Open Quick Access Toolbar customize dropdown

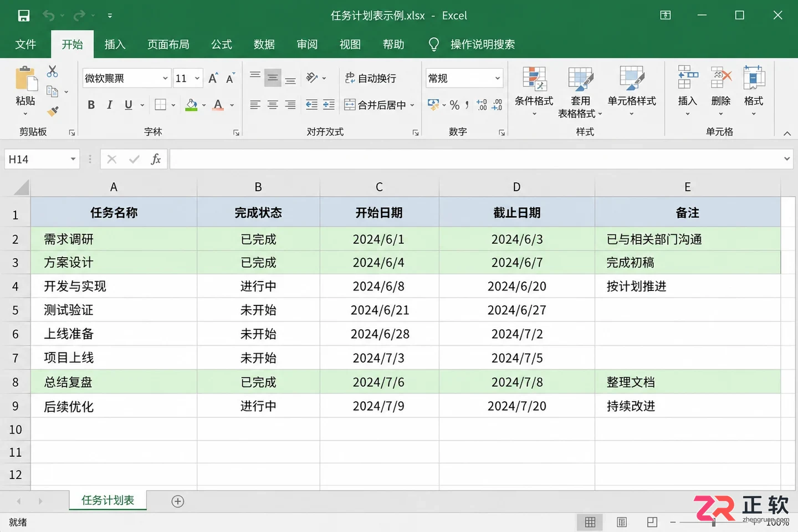tap(110, 16)
